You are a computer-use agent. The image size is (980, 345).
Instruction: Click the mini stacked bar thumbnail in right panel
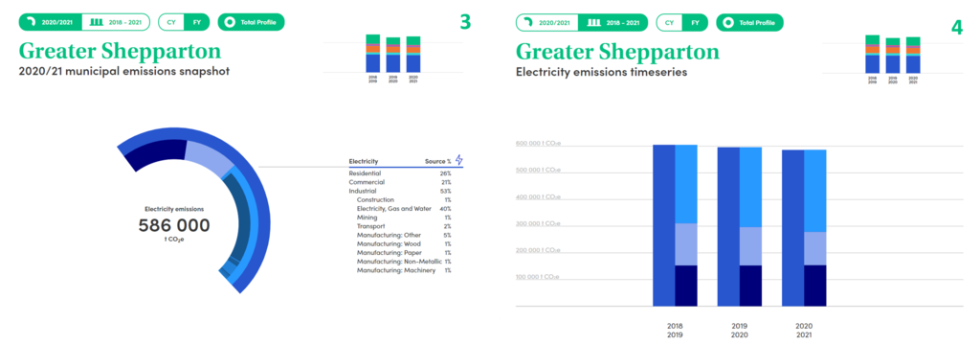892,58
